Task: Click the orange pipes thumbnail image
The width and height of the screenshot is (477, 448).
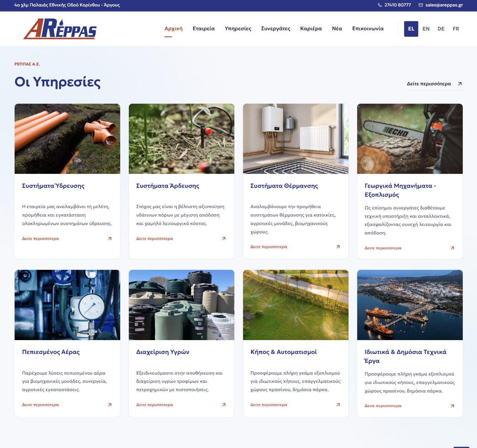Action: tap(67, 139)
